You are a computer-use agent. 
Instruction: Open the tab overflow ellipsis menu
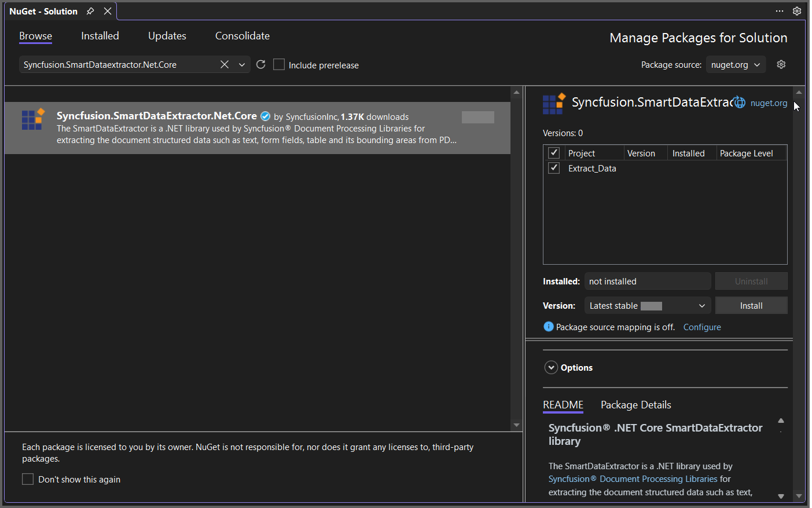pos(780,11)
